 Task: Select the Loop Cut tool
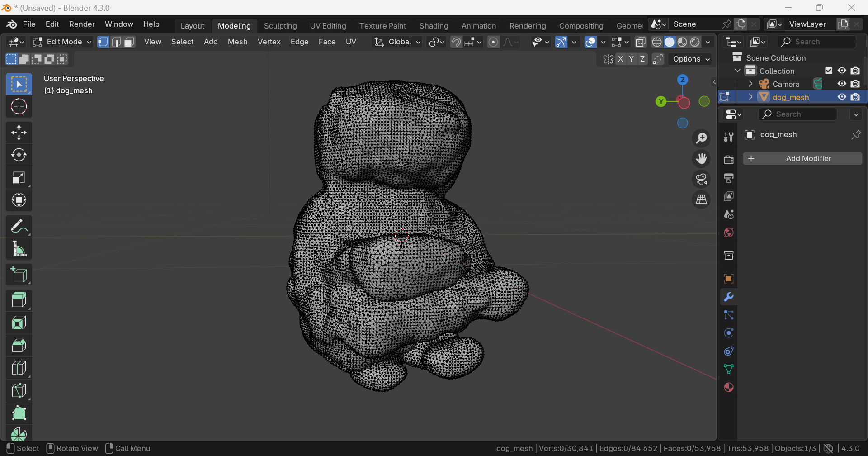click(19, 368)
